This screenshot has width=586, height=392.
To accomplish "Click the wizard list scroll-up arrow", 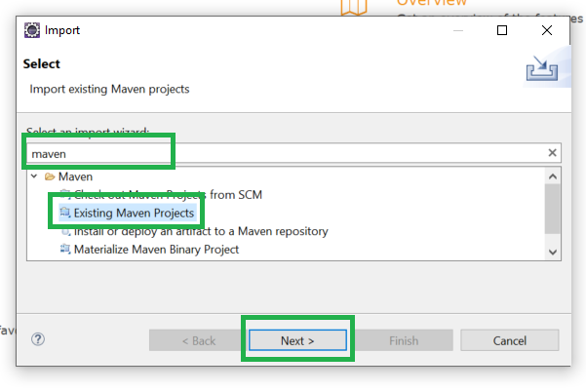I will click(553, 176).
